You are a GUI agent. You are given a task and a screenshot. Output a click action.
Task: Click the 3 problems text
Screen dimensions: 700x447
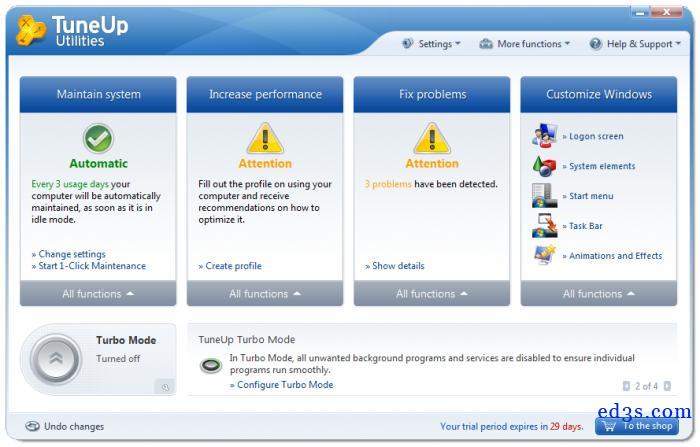click(x=388, y=184)
